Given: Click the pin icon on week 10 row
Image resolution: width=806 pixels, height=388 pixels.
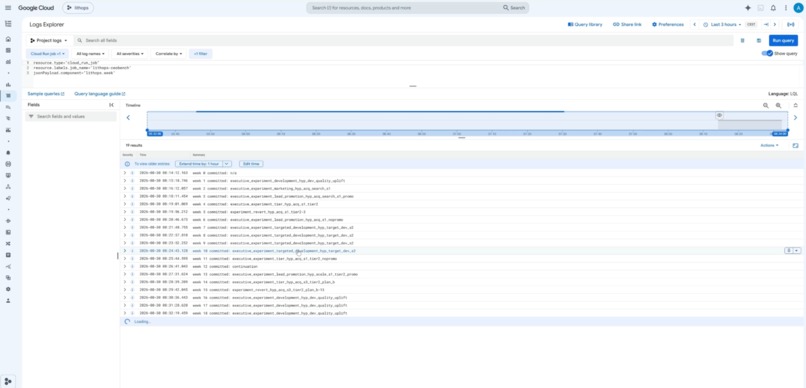Looking at the screenshot, I should (789, 250).
